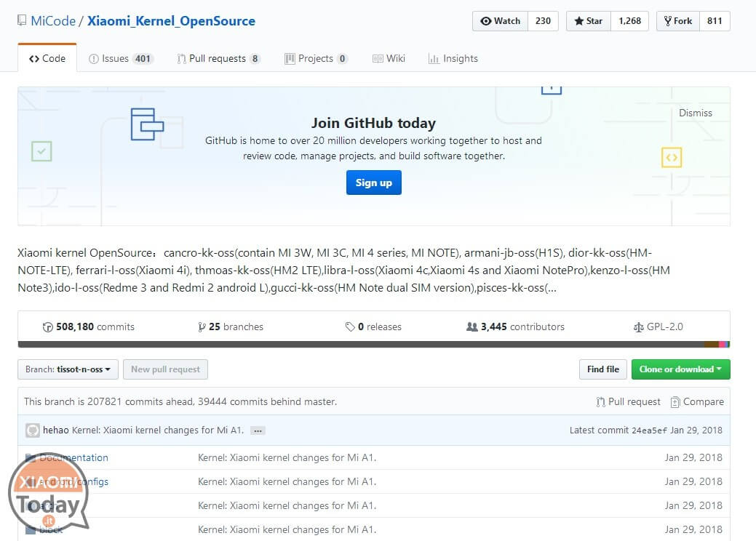
Task: Open the latest commit 24ea5ef
Action: pyautogui.click(x=649, y=430)
